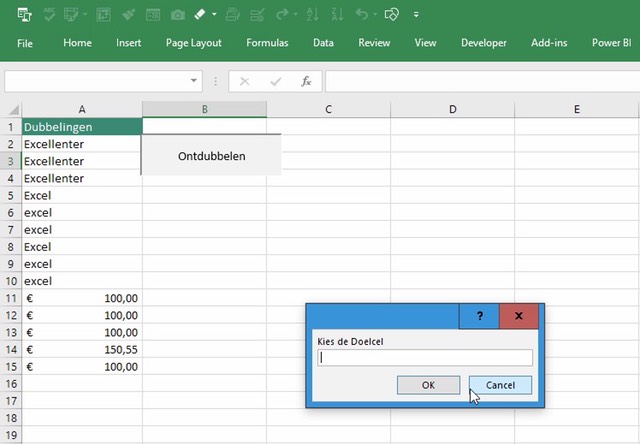Open the draw border icon's dropdown arrow
The width and height of the screenshot is (640, 444).
point(85,15)
